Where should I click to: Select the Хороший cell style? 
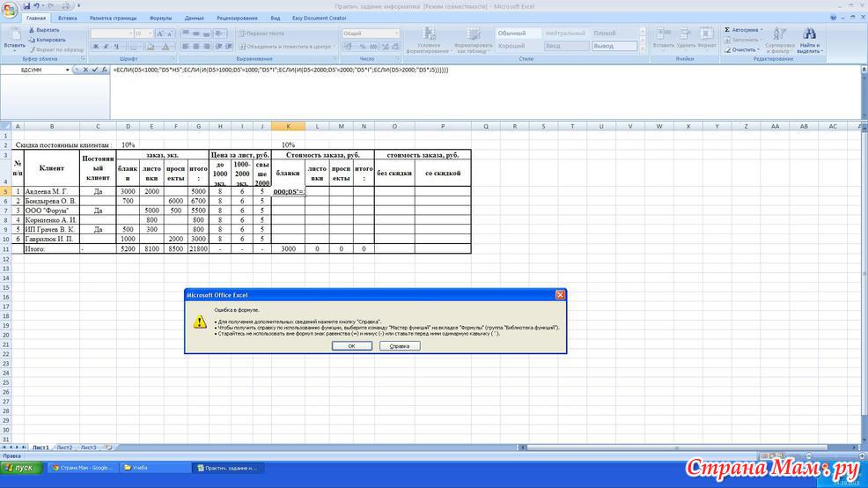coord(519,47)
